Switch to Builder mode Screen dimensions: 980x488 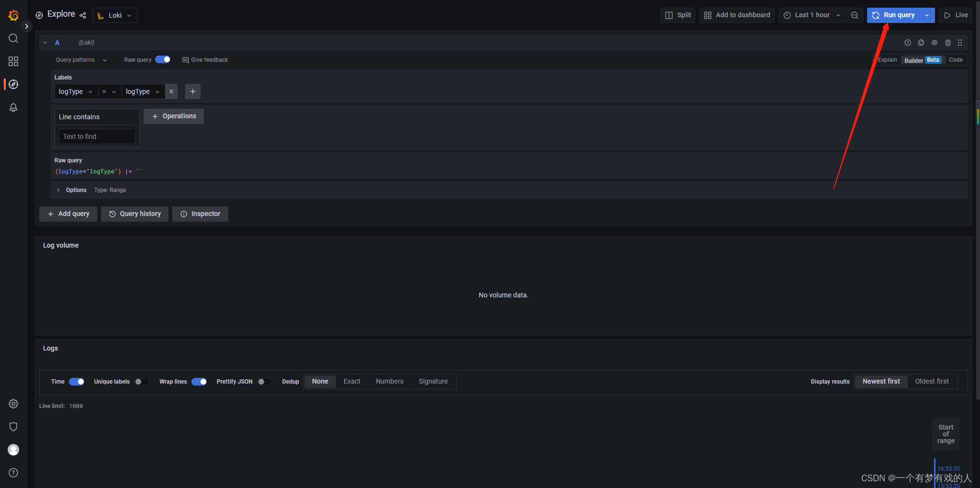(923, 60)
